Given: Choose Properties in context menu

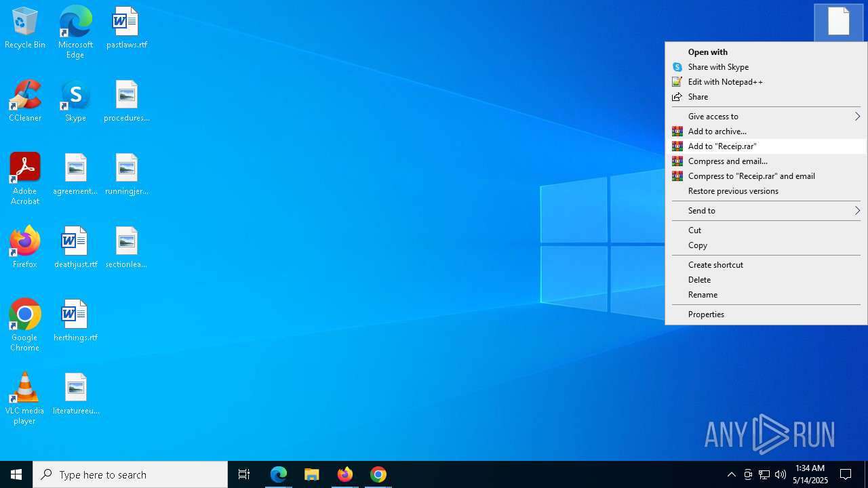Looking at the screenshot, I should pyautogui.click(x=766, y=314).
